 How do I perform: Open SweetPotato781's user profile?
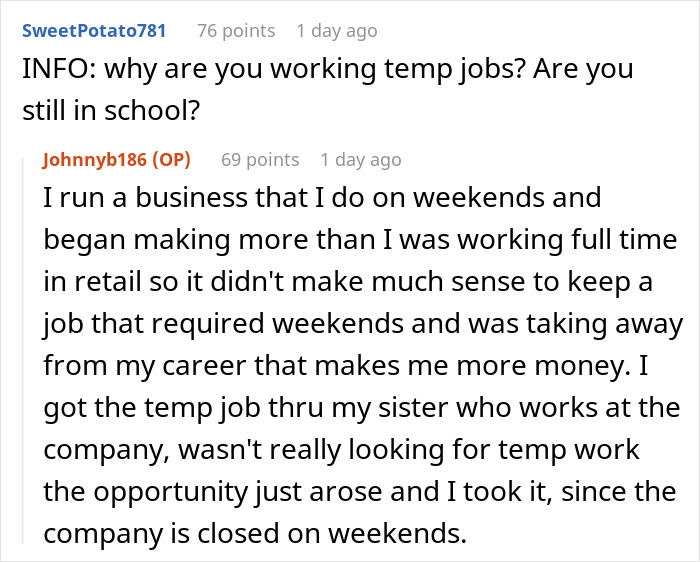point(94,31)
